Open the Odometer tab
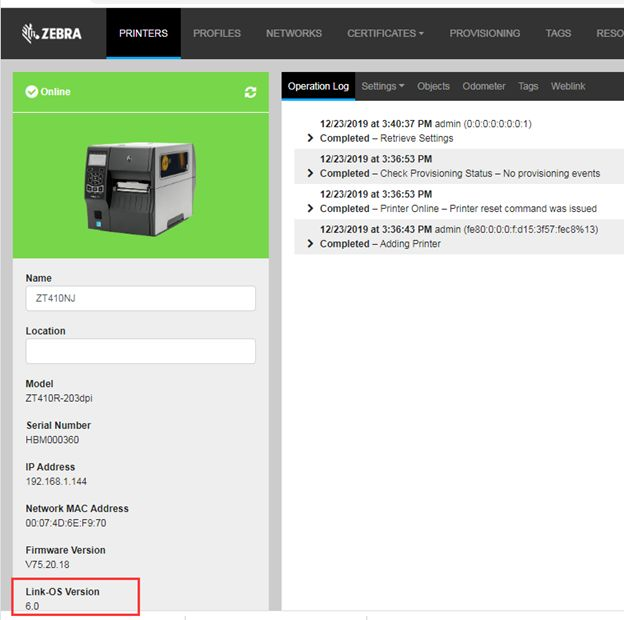 (x=484, y=86)
